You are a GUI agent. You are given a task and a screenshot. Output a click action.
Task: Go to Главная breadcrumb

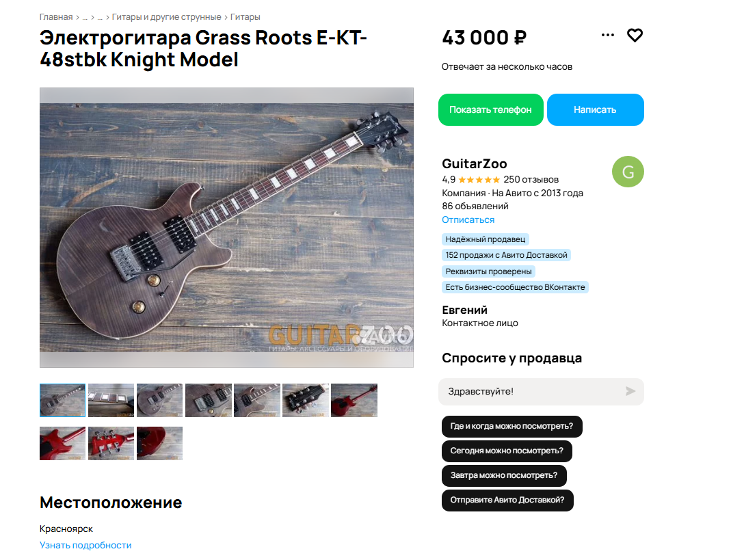[56, 17]
